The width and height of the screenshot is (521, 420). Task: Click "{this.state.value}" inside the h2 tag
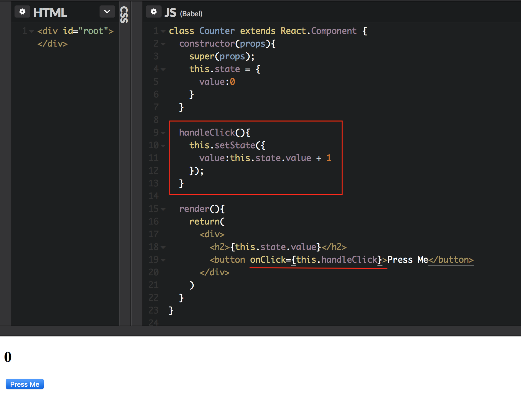(275, 247)
